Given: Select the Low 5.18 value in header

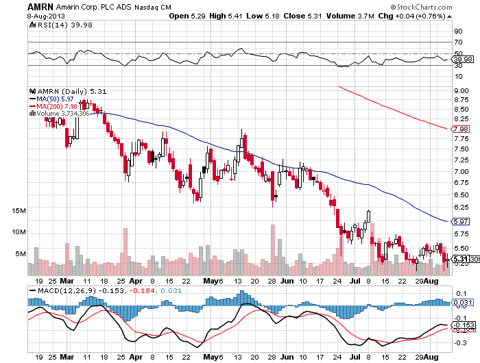Looking at the screenshot, I should 263,16.
